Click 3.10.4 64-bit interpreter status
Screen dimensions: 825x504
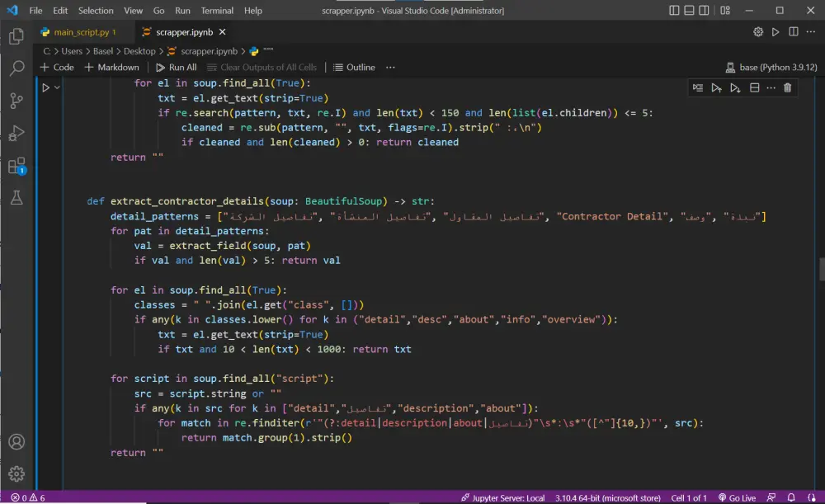[x=608, y=497]
